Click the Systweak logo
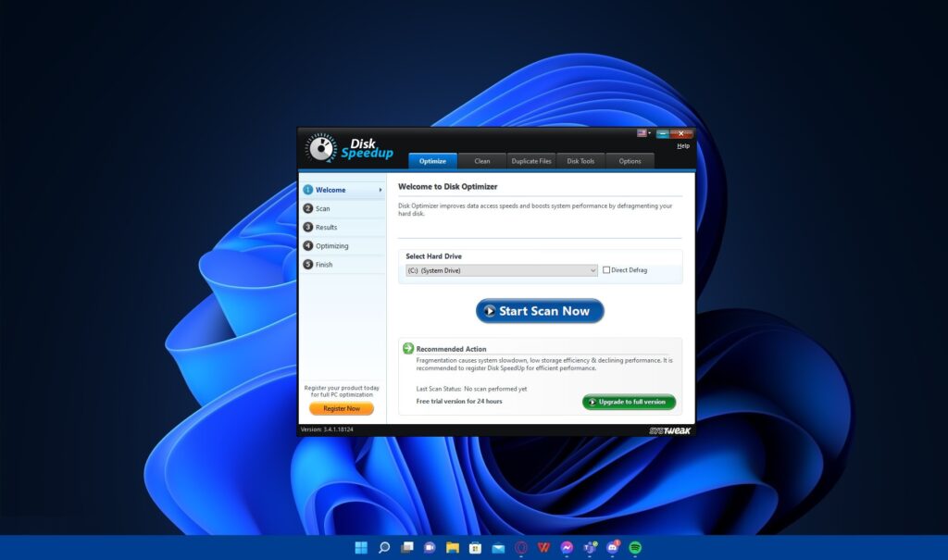This screenshot has width=948, height=560. [x=669, y=430]
